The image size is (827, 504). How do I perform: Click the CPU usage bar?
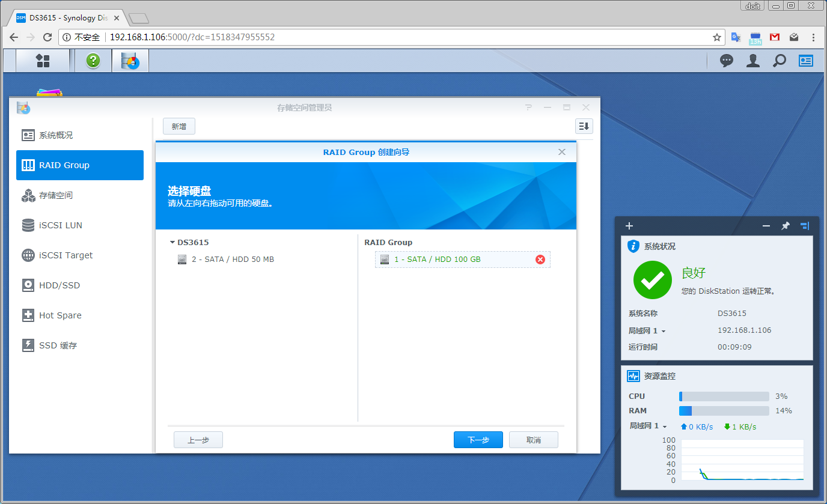tap(724, 396)
